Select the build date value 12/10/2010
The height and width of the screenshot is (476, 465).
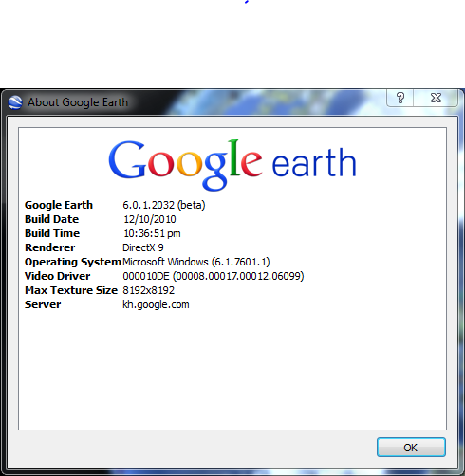pyautogui.click(x=150, y=219)
